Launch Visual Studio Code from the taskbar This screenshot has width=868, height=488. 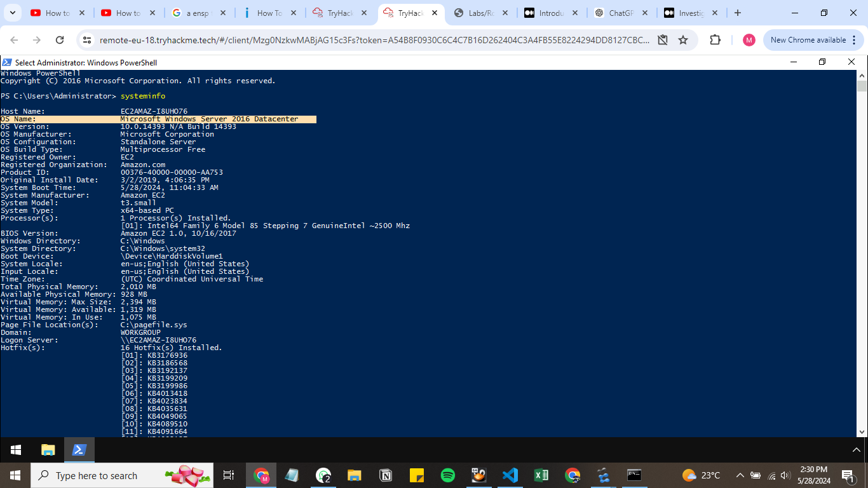[x=510, y=475]
